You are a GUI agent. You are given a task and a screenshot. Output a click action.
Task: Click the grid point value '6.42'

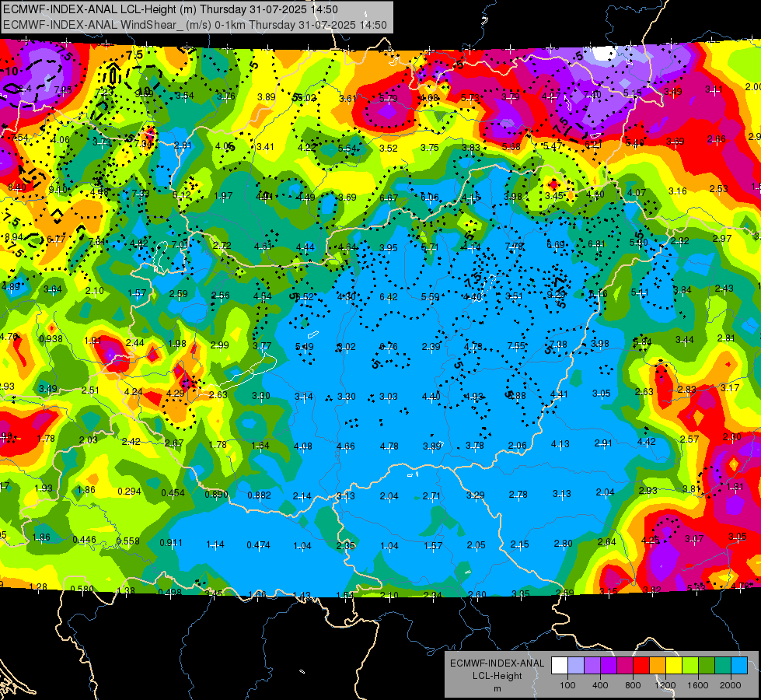pos(388,297)
